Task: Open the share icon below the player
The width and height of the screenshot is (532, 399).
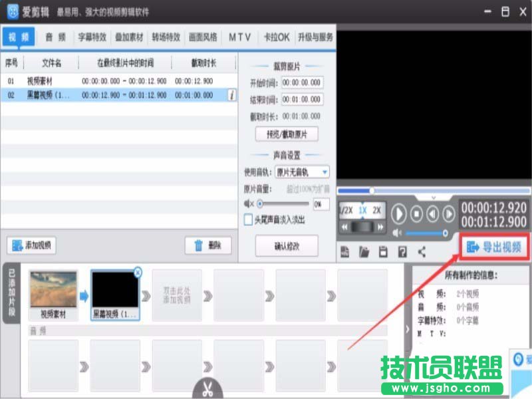Action: 422,251
